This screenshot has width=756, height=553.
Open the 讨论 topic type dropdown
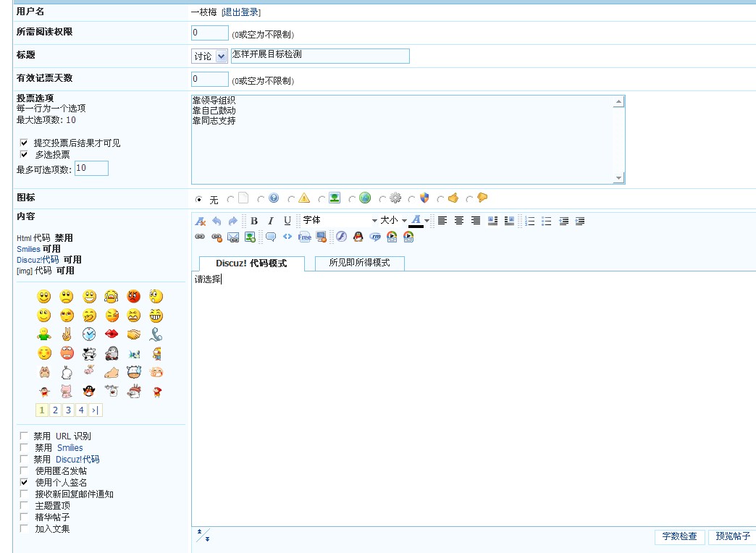210,56
